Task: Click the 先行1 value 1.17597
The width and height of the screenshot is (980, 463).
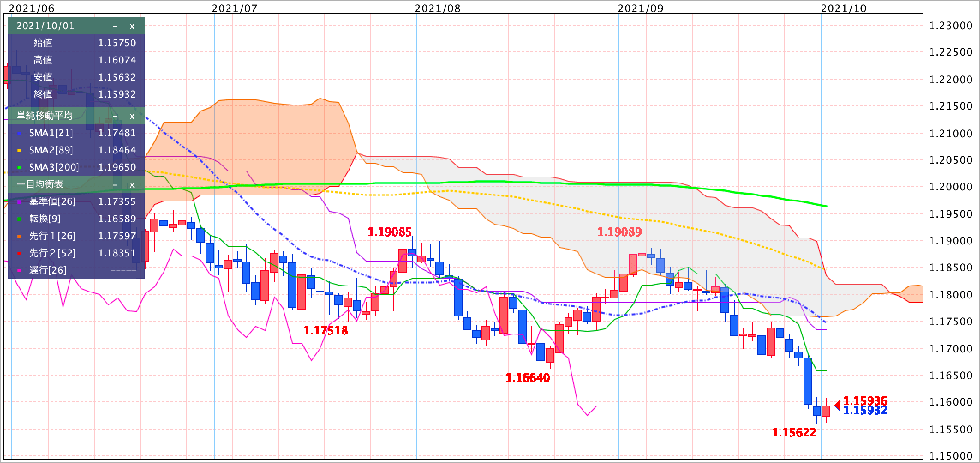Action: pyautogui.click(x=117, y=236)
